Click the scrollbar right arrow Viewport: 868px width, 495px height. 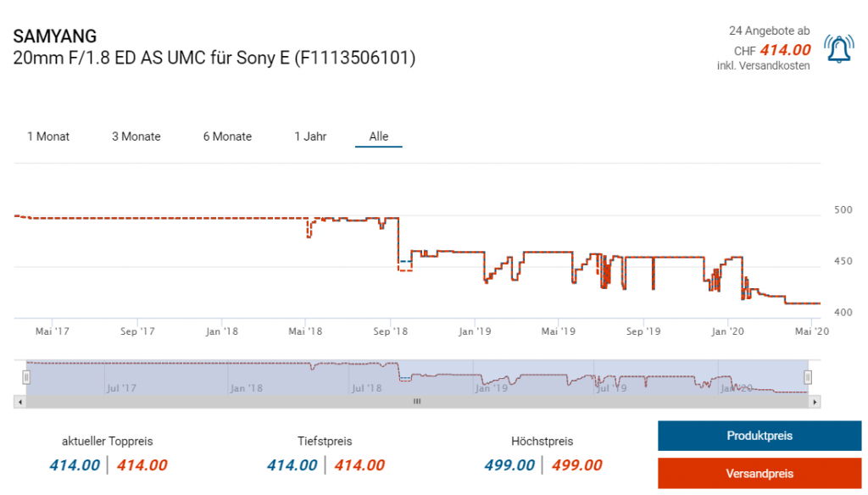point(815,402)
